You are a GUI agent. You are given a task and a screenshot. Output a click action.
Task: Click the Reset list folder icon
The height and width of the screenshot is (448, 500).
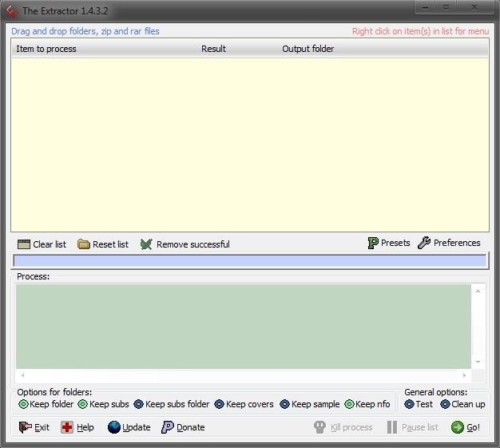click(x=84, y=244)
